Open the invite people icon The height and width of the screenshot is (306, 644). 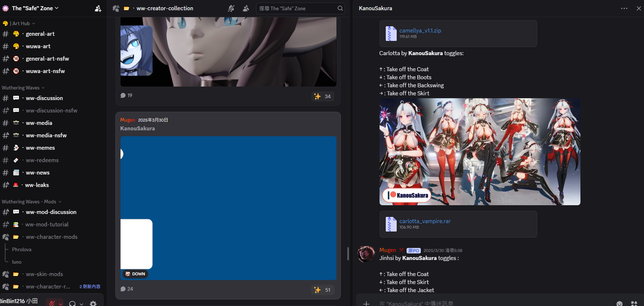(98, 8)
